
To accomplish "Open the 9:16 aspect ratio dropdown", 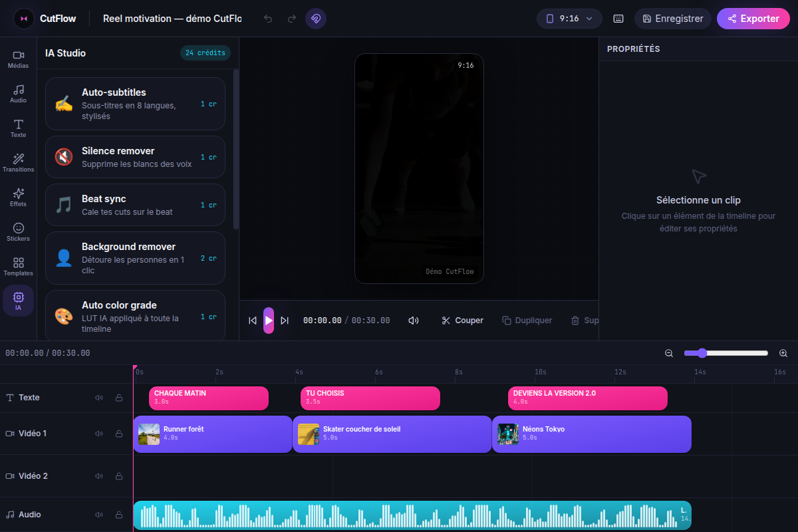I will [569, 19].
